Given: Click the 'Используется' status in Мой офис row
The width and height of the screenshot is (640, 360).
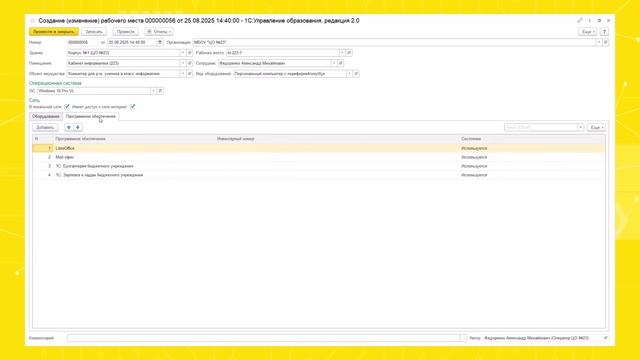Looking at the screenshot, I should (x=474, y=157).
